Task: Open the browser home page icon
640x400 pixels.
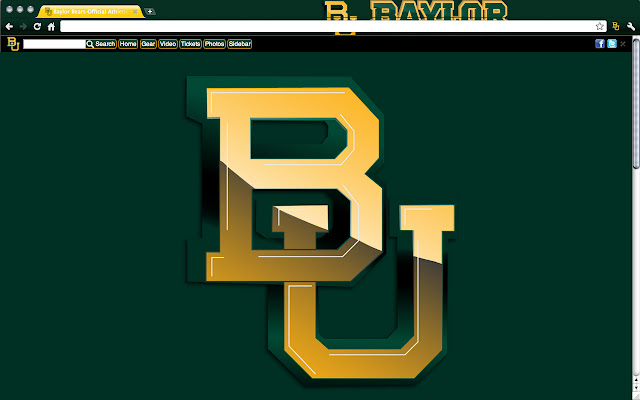Action: tap(51, 27)
